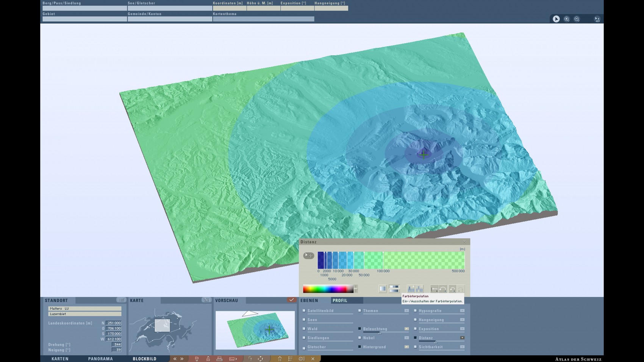Zoom out with the minus magnifier icon
Screen dimensions: 644x362
click(577, 19)
